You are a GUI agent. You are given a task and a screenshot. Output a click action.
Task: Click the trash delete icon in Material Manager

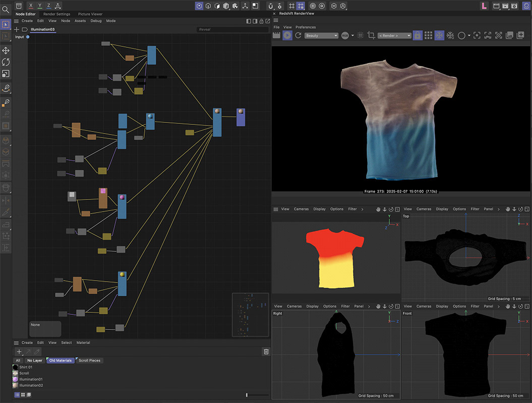tap(266, 352)
